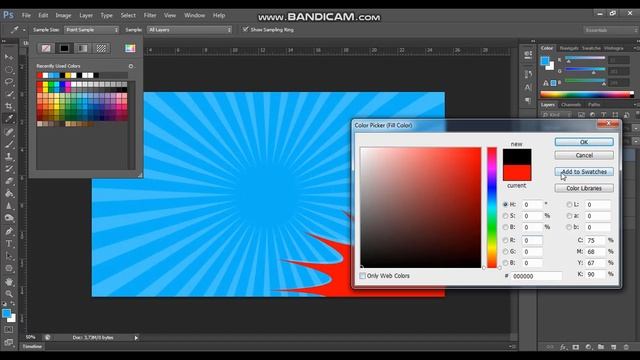
Task: Choose the Pattern fill type
Action: (101, 48)
